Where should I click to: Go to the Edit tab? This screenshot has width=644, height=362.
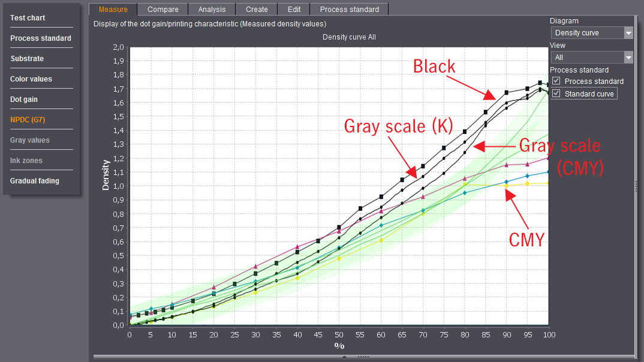(294, 9)
